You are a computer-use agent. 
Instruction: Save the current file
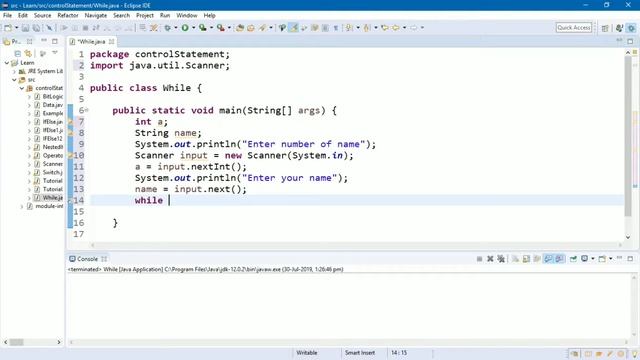(x=25, y=28)
